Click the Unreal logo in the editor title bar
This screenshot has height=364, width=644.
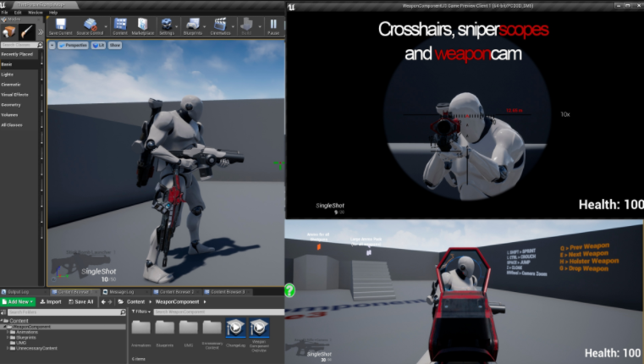pos(3,5)
